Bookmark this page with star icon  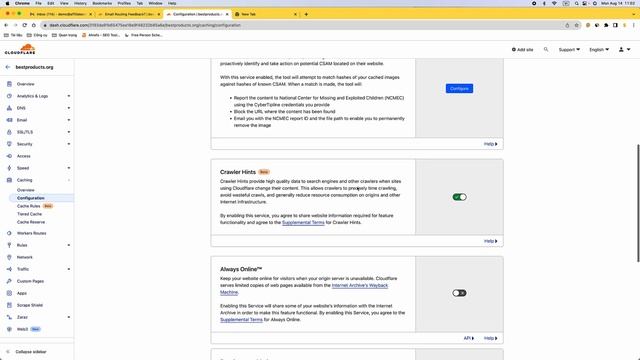[x=576, y=25]
